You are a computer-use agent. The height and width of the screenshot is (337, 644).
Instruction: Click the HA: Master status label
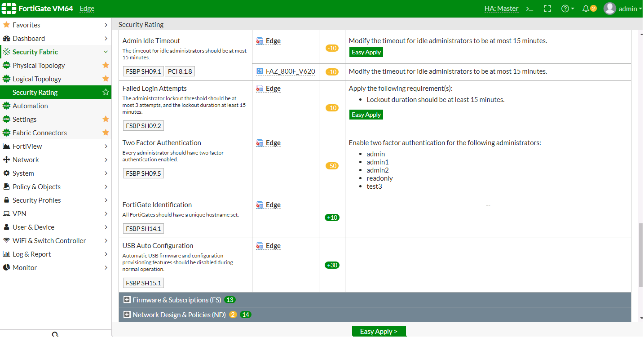(501, 9)
